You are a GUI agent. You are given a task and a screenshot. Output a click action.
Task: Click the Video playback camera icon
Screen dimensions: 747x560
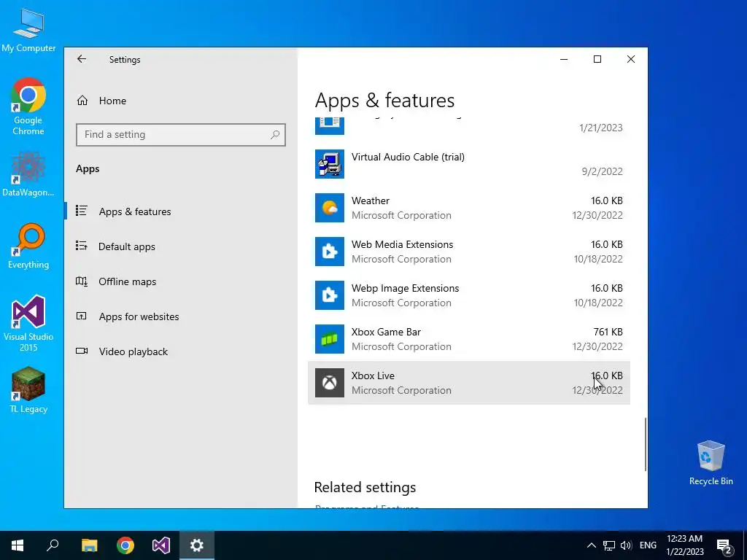tap(82, 351)
